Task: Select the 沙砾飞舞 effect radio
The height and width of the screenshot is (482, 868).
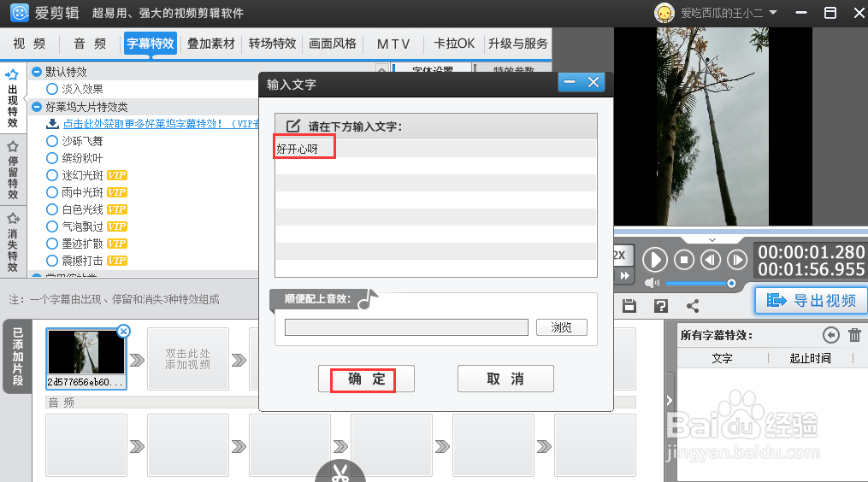Action: pos(52,141)
